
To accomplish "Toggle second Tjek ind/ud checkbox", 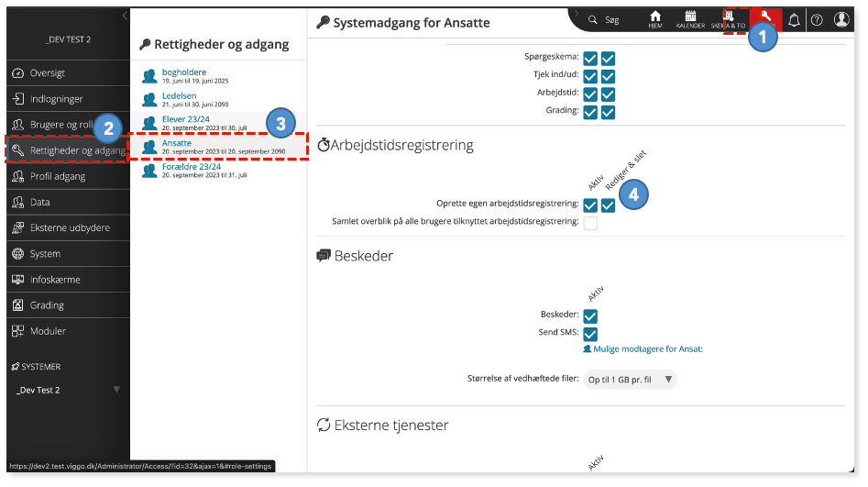I will pos(608,76).
